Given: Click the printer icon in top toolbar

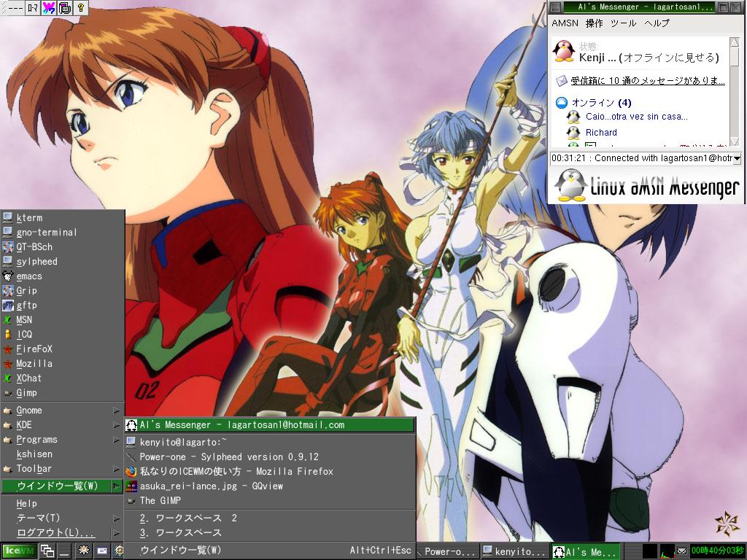Looking at the screenshot, I should click(65, 8).
